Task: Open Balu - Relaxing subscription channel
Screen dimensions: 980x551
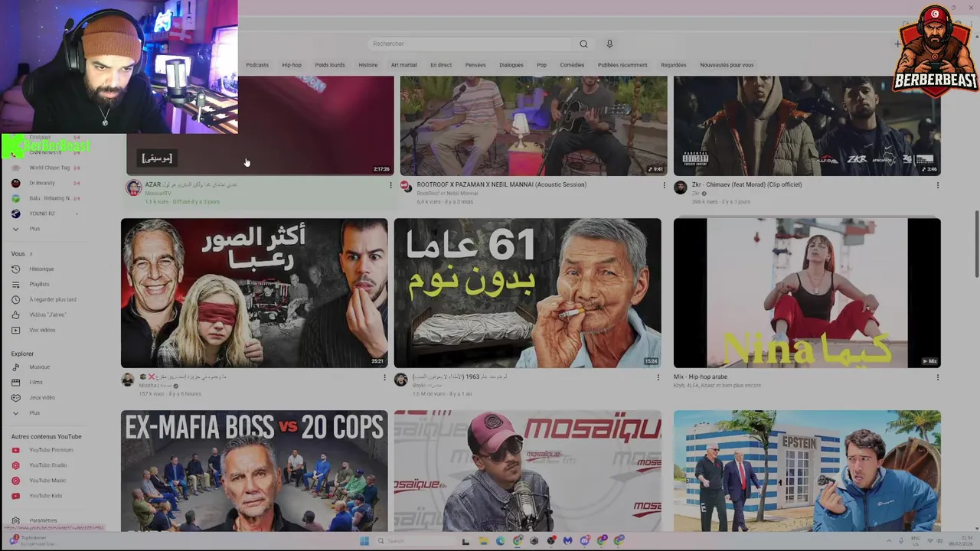Action: (49, 198)
